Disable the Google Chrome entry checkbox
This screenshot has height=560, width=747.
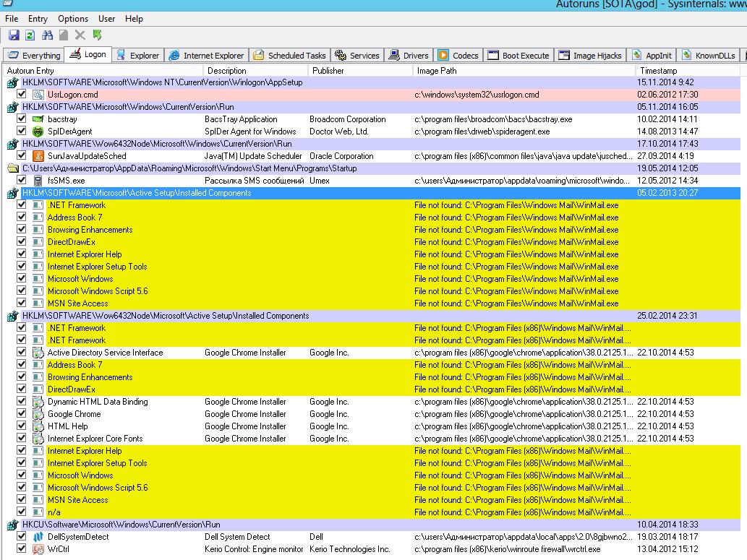(22, 413)
